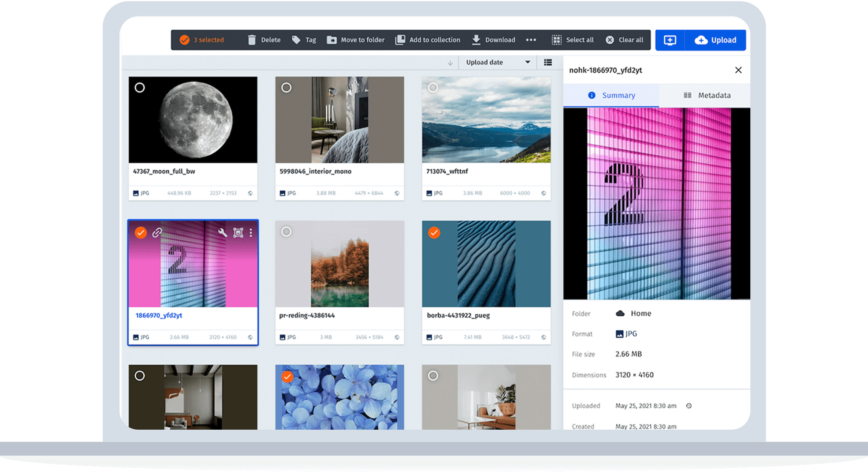Viewport: 868px width, 472px height.
Task: Click the Tag icon in toolbar
Action: (x=296, y=40)
